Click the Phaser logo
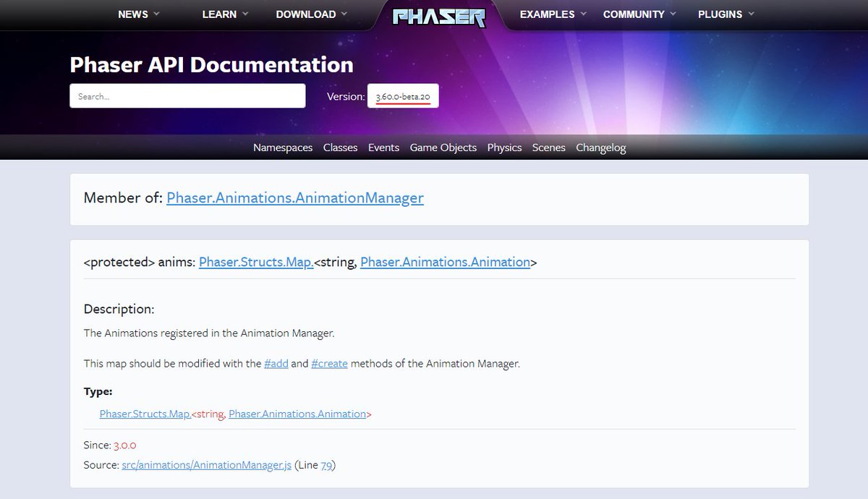This screenshot has width=868, height=499. [439, 16]
